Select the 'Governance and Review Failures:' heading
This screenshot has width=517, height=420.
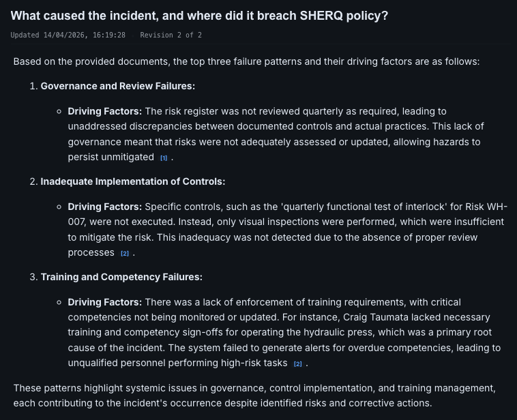point(118,86)
